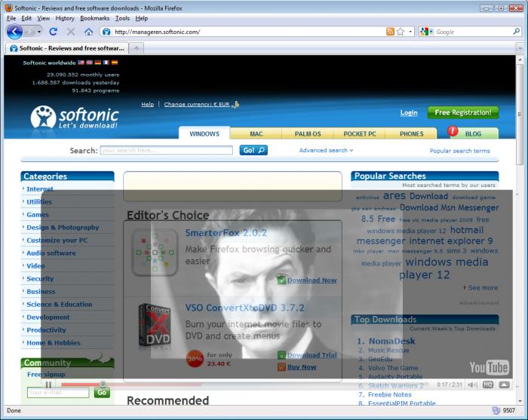Open the Tools menu
The image size is (528, 420).
(x=122, y=18)
